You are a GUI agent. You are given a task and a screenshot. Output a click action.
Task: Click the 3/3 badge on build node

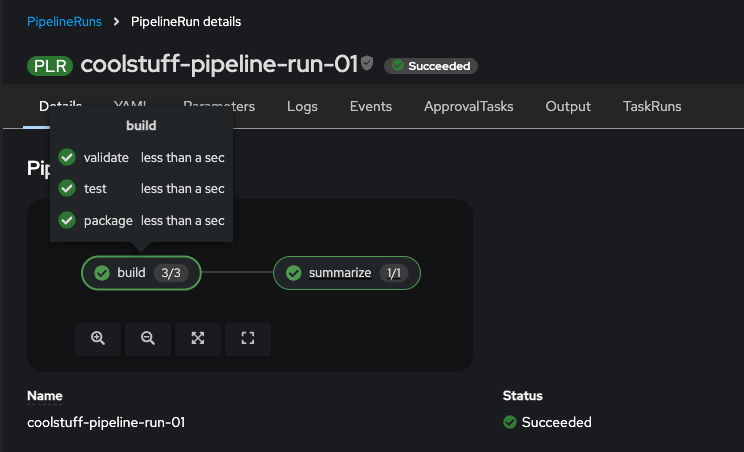coord(173,273)
